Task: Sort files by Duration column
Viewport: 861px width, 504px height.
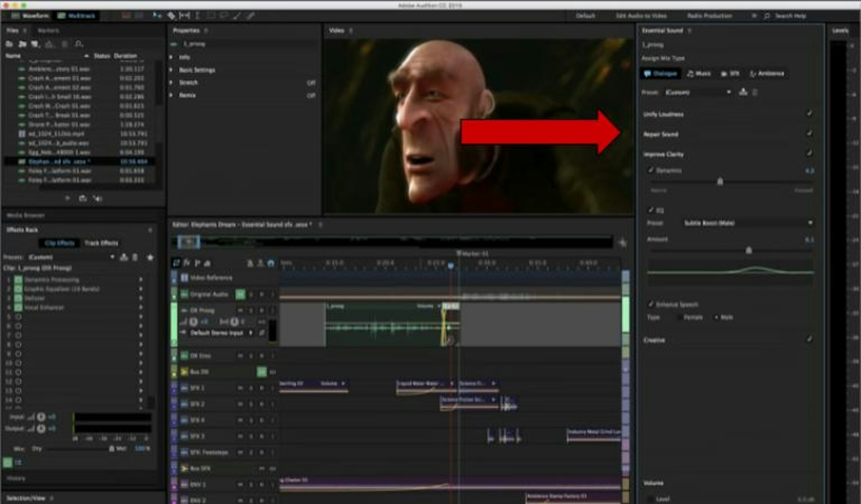Action: pyautogui.click(x=125, y=56)
